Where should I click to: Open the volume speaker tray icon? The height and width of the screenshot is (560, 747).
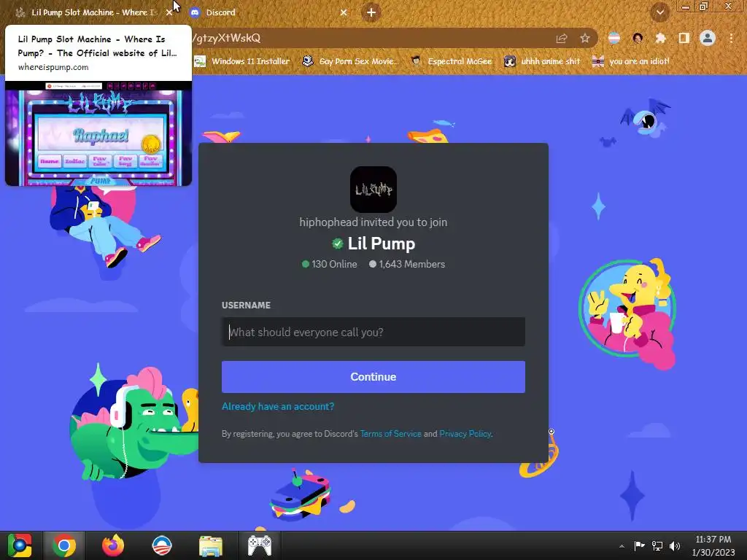pyautogui.click(x=675, y=545)
